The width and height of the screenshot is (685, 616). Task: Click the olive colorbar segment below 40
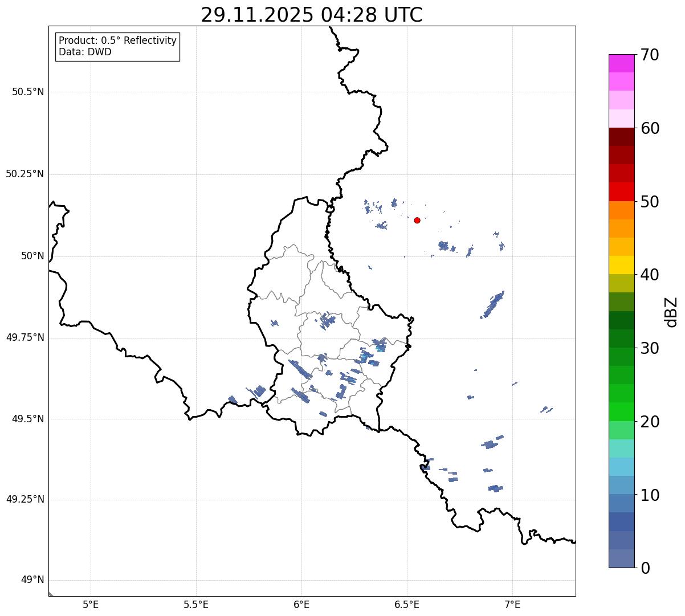[621, 283]
